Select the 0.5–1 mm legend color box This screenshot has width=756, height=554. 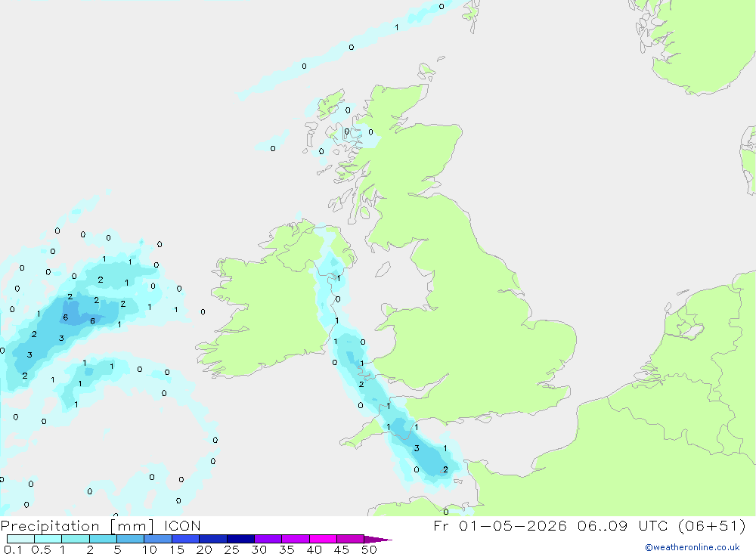click(48, 539)
